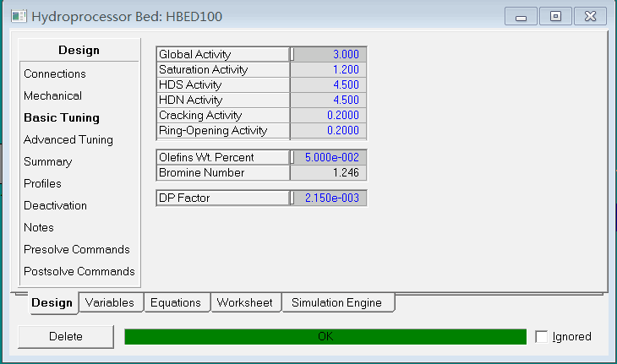Select the Global Activity label
Screen dimensions: 617x364
pyautogui.click(x=223, y=54)
